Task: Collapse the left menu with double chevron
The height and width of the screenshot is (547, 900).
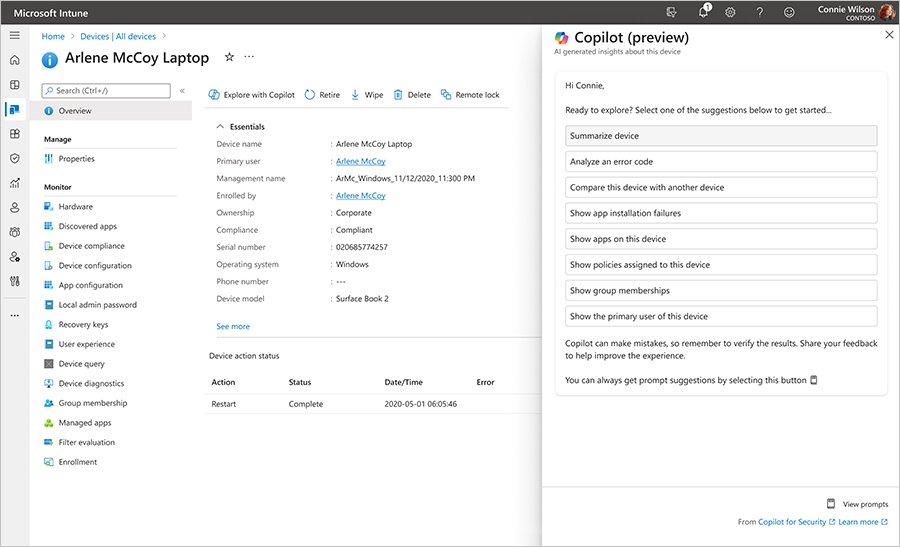Action: (182, 91)
